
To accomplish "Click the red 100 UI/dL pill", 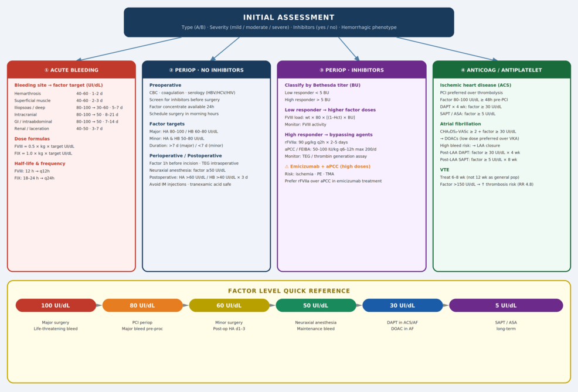I will (x=56, y=305).
